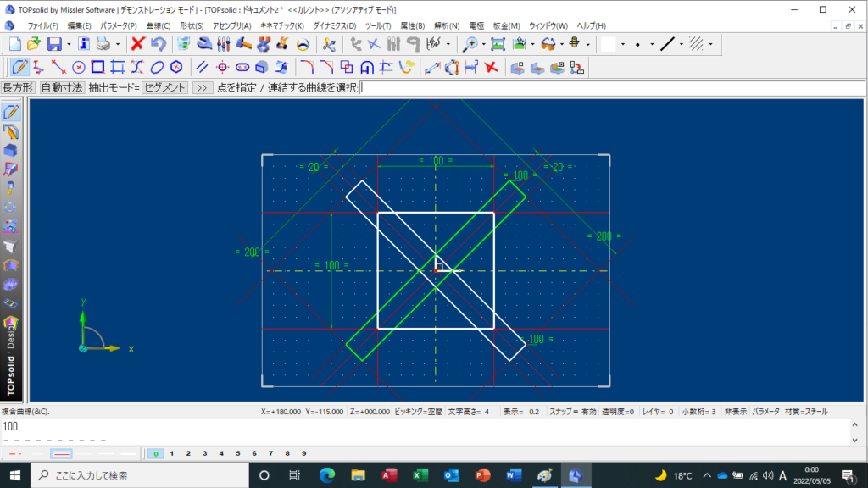
Task: Click the 自動寸法 option button
Action: coord(61,88)
